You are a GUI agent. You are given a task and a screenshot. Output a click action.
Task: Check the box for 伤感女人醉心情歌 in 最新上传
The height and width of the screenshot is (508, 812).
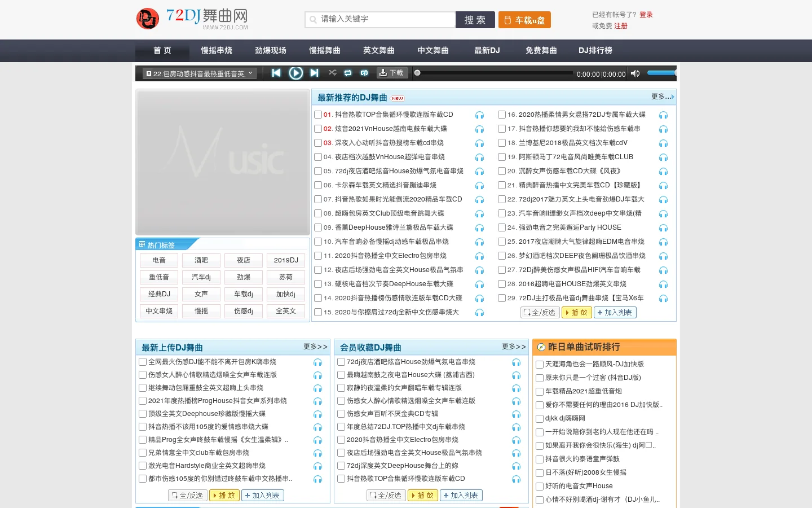point(143,375)
